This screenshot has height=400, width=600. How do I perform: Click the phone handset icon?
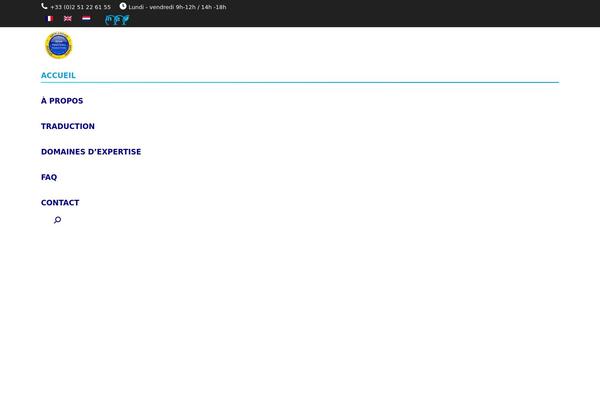[44, 6]
